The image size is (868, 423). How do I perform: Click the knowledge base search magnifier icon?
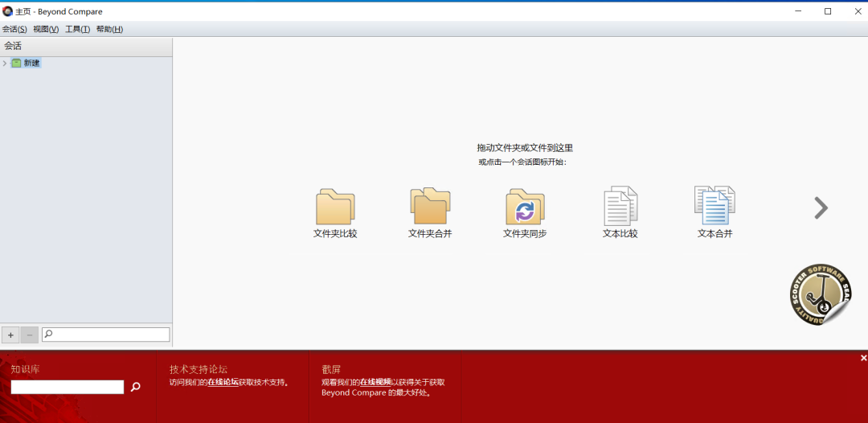click(x=135, y=387)
